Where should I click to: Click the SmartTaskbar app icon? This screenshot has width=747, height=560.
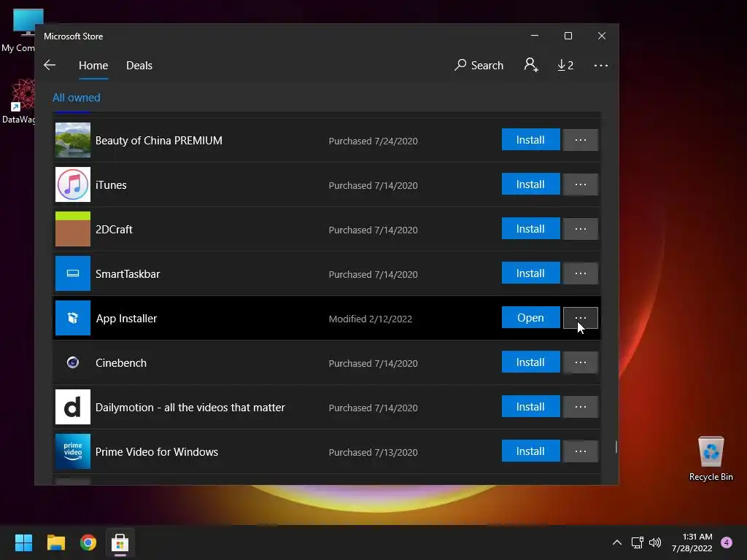tap(73, 273)
